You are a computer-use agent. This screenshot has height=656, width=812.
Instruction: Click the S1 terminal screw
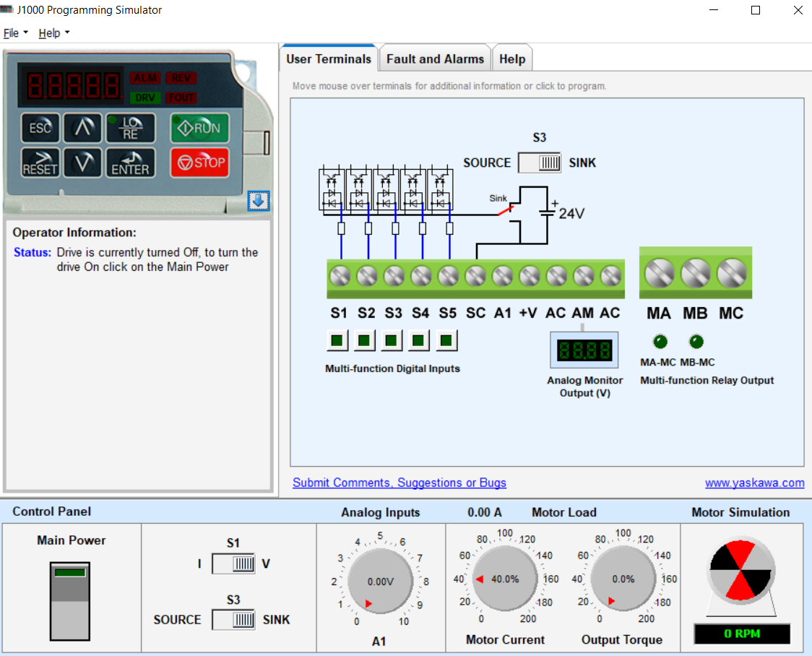point(340,276)
